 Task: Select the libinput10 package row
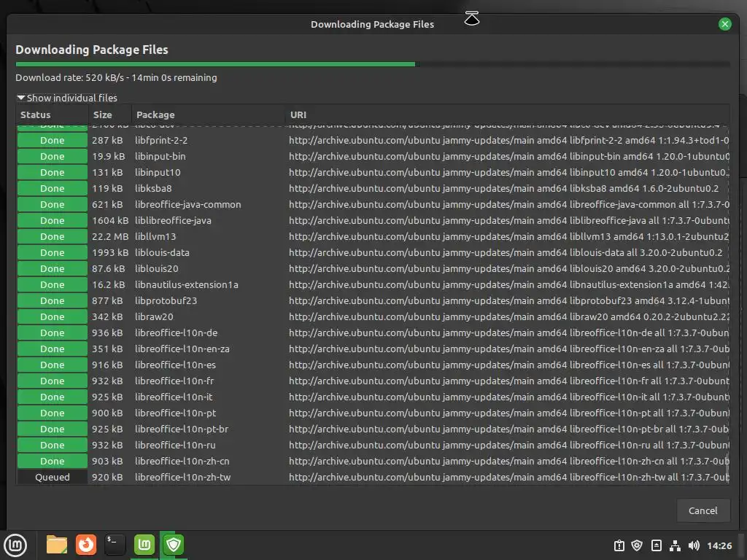pyautogui.click(x=373, y=172)
